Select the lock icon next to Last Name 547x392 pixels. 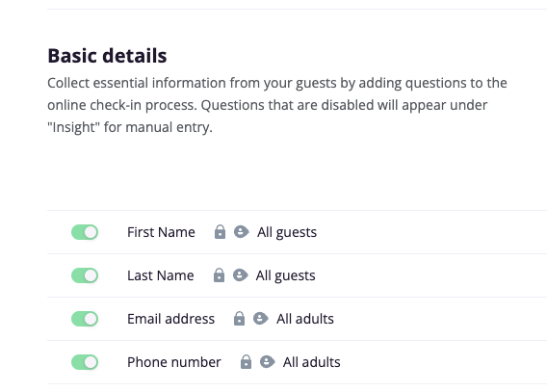(219, 274)
